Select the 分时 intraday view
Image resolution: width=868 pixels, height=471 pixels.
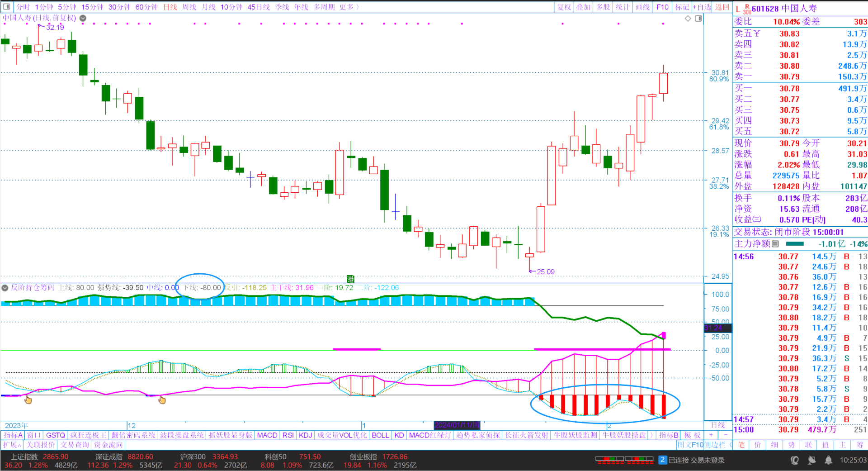tap(23, 7)
